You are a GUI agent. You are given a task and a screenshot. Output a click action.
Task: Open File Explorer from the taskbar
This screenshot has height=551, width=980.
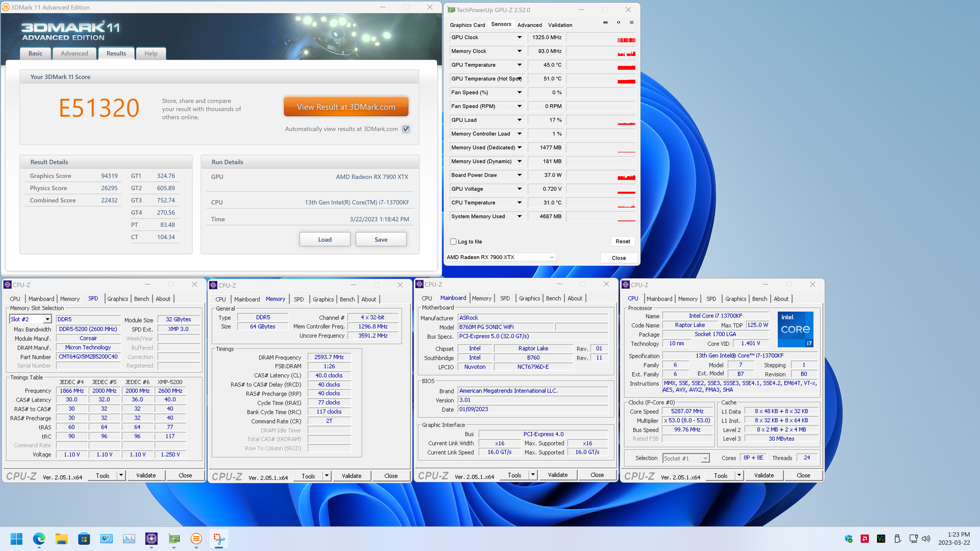[61, 539]
